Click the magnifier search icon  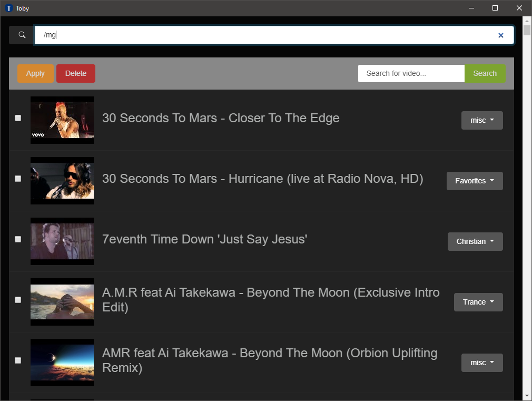tap(22, 35)
